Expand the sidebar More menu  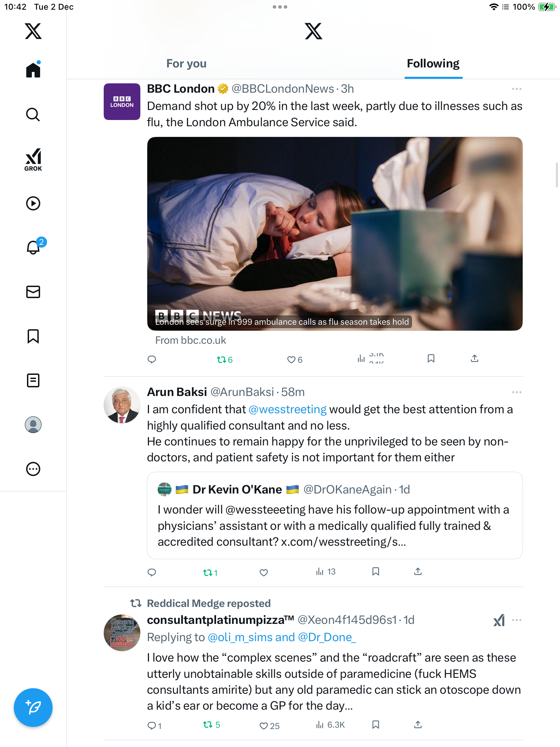(33, 469)
